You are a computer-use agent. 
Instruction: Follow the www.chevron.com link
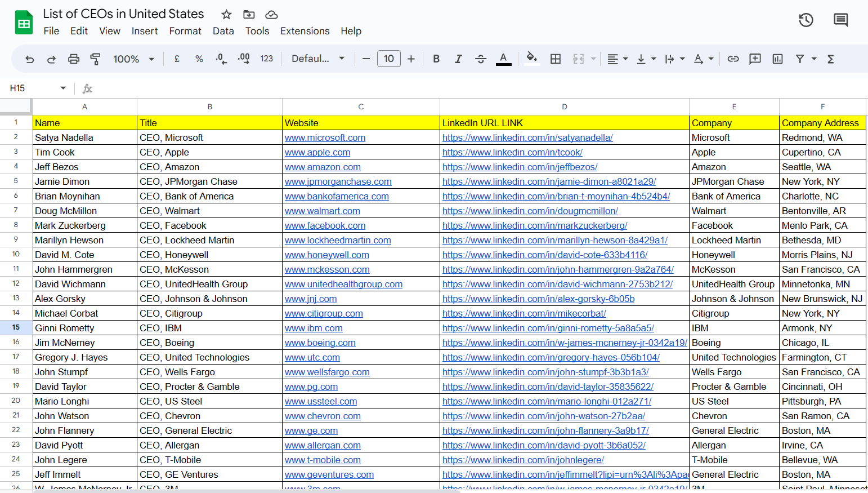323,416
